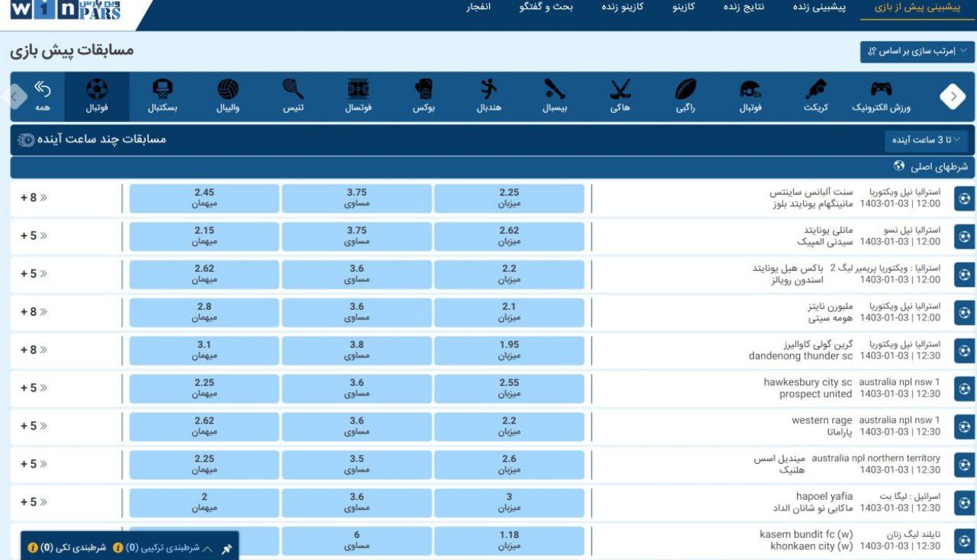The width and height of the screenshot is (977, 560).
Task: Choose the hockey (هاکی) sticks icon
Action: pyautogui.click(x=620, y=90)
